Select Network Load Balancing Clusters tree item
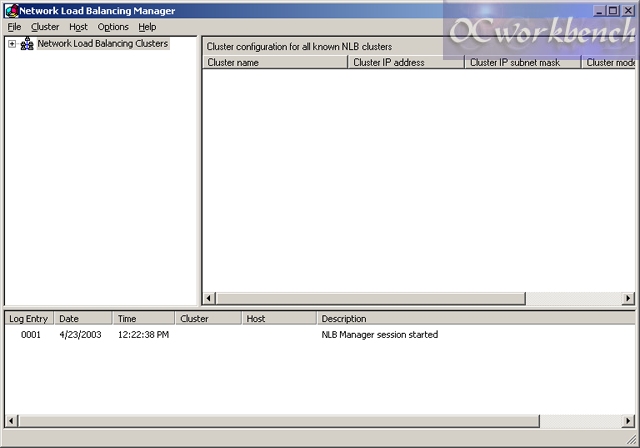 coord(103,43)
